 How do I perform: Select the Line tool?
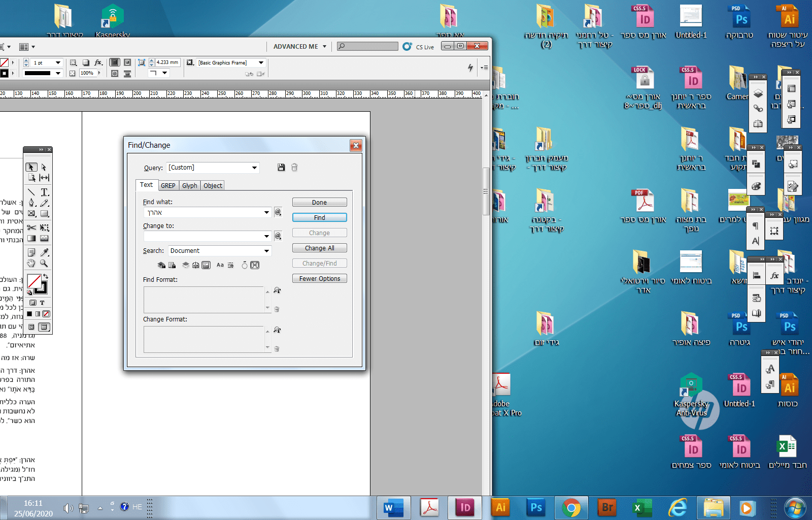click(x=31, y=192)
